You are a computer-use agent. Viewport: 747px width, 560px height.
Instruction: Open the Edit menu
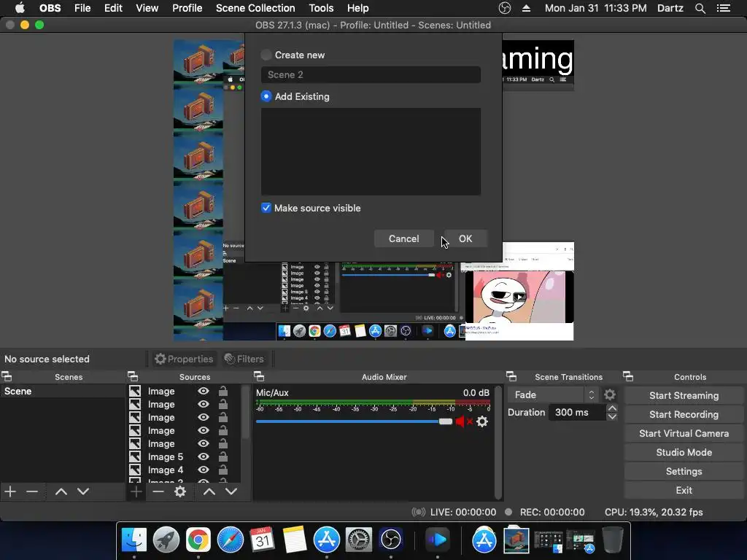click(113, 8)
